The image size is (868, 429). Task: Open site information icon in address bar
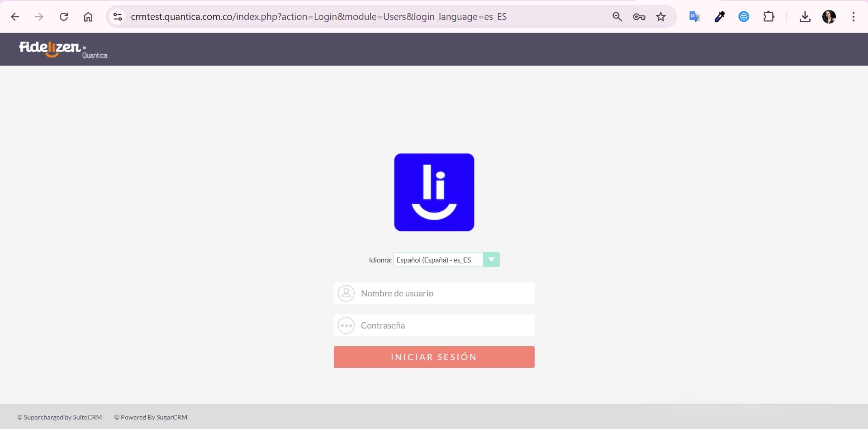(118, 17)
